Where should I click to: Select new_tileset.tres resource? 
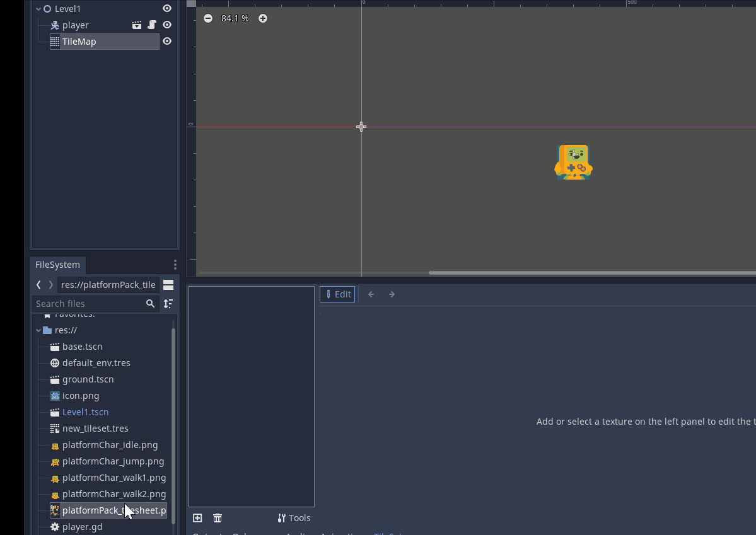coord(95,429)
